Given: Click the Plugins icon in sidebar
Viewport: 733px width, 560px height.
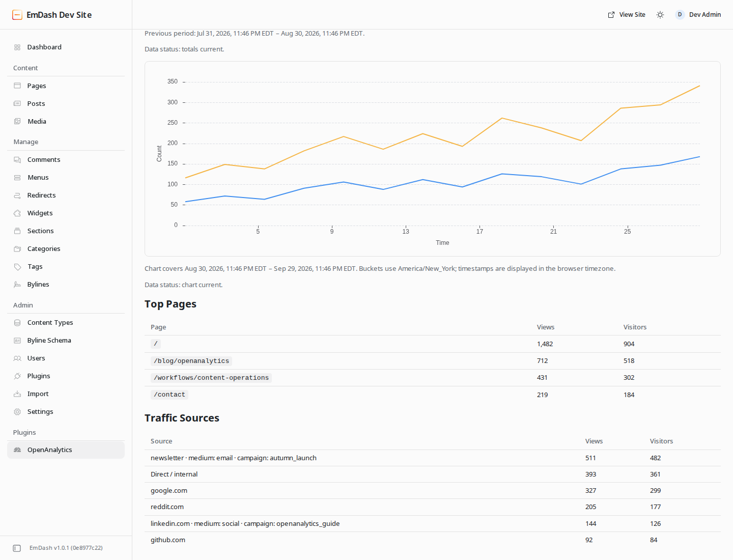Looking at the screenshot, I should [17, 376].
